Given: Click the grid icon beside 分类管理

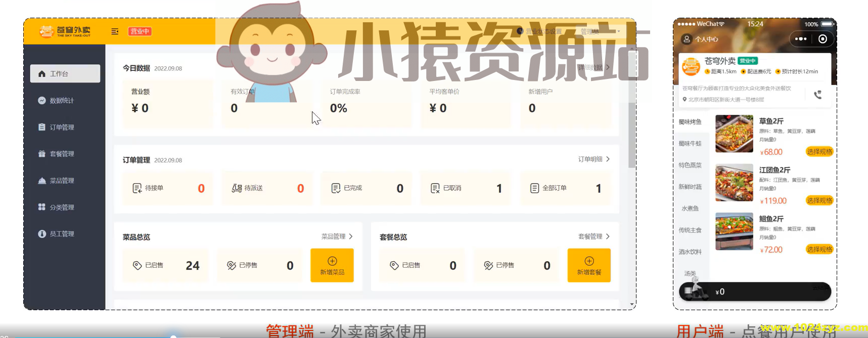Looking at the screenshot, I should tap(42, 207).
